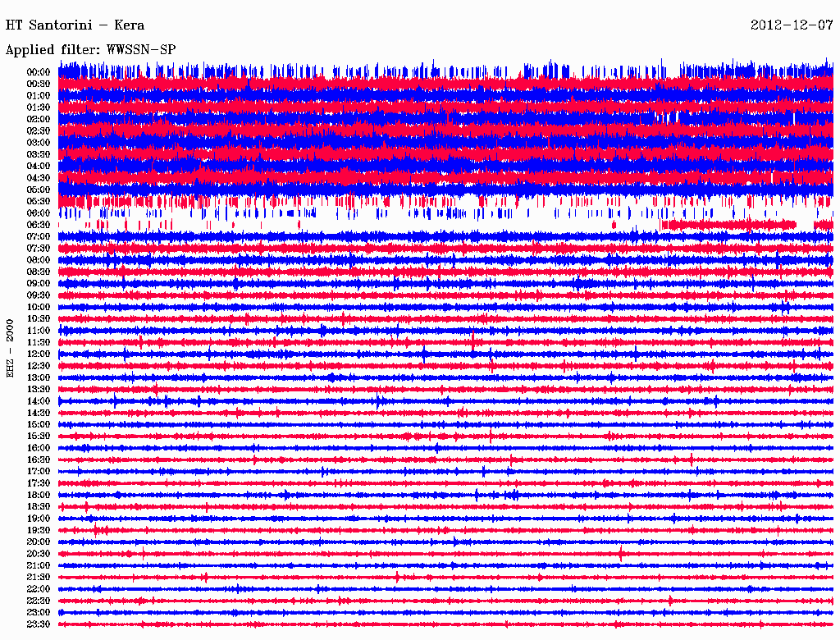Click the 20:00 time label
Image resolution: width=840 pixels, height=640 pixels.
tap(39, 542)
